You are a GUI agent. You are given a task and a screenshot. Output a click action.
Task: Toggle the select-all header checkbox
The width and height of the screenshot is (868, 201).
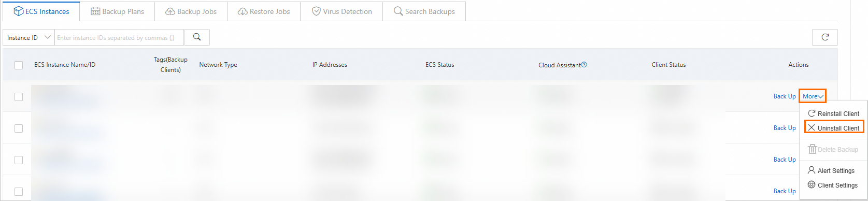tap(19, 65)
